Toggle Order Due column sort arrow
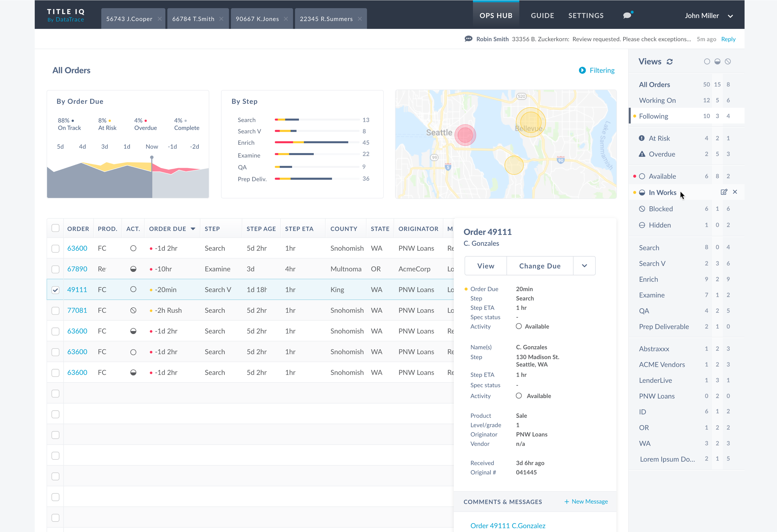The width and height of the screenshot is (777, 532). click(193, 229)
